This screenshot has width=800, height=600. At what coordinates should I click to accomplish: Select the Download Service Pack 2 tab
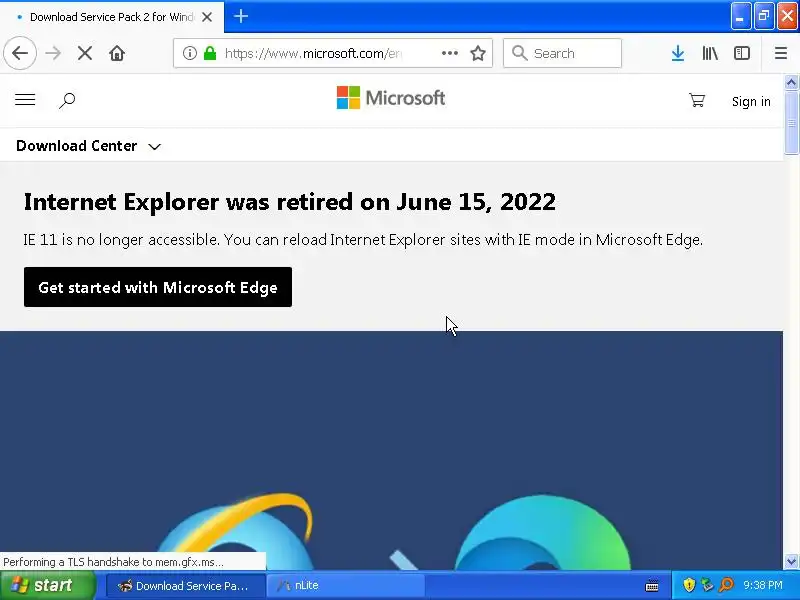point(112,17)
